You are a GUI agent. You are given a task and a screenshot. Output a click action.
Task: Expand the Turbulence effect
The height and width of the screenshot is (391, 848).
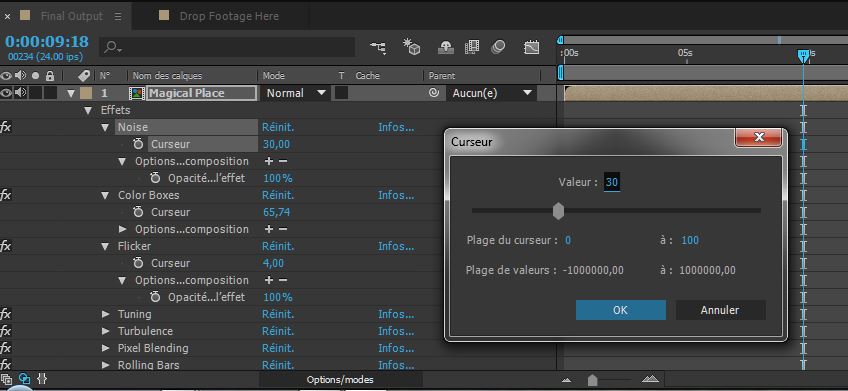coord(105,331)
